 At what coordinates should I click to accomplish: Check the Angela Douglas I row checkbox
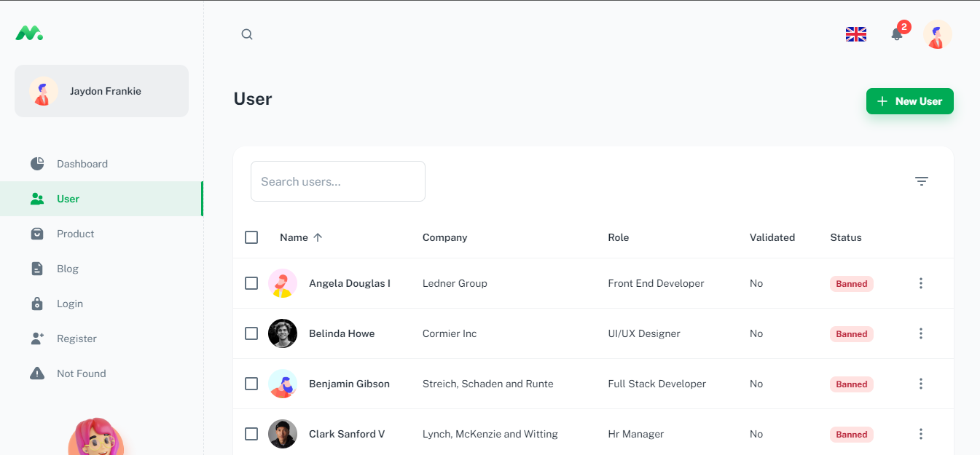(x=251, y=283)
